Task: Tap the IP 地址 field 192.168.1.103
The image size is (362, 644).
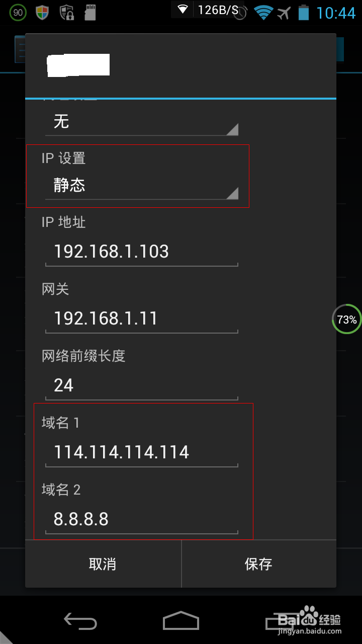Action: (142, 252)
